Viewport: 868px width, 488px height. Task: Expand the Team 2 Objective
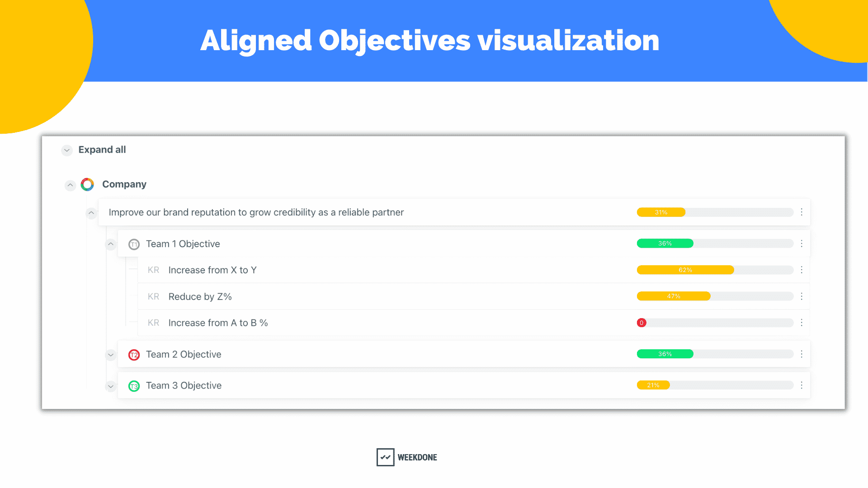[111, 355]
